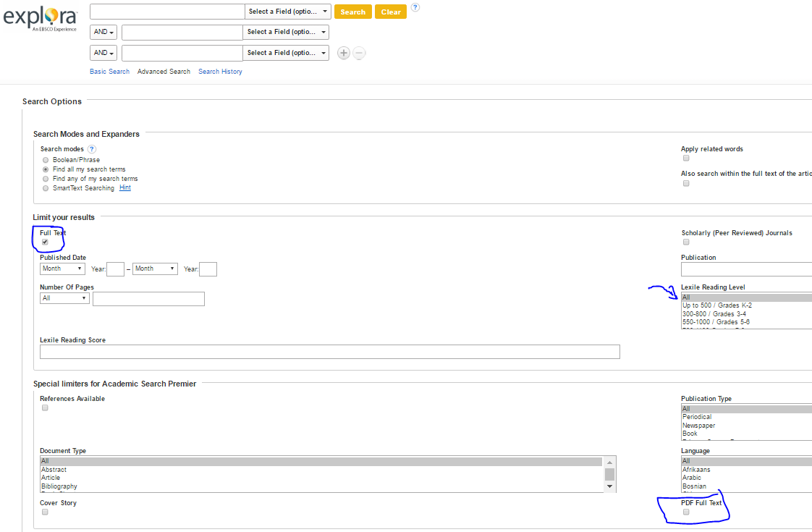
Task: Select SmartText Searching mode
Action: 46,188
